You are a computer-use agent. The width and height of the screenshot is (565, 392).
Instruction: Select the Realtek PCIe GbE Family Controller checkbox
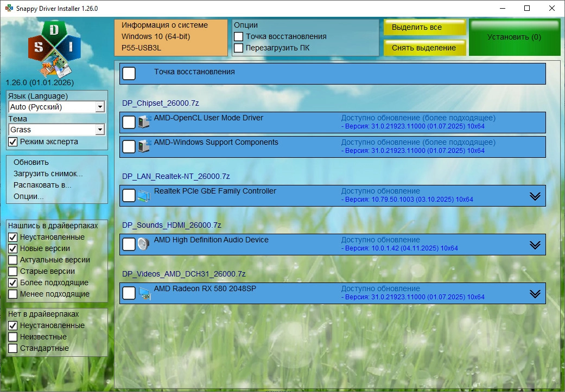[x=129, y=196]
